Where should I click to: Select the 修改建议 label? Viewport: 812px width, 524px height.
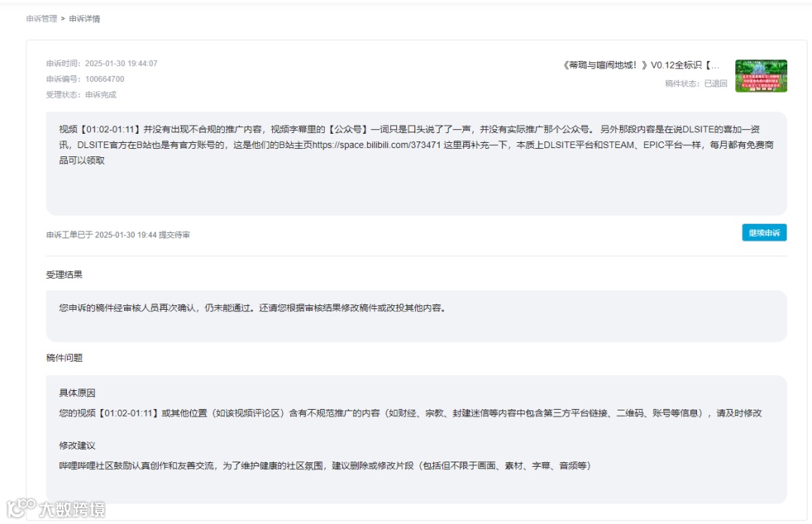coord(77,445)
